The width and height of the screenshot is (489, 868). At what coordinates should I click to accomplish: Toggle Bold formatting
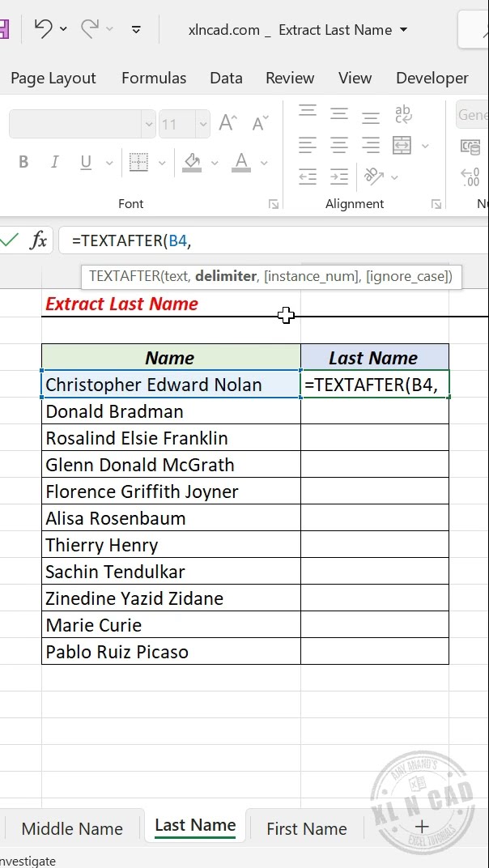point(23,162)
